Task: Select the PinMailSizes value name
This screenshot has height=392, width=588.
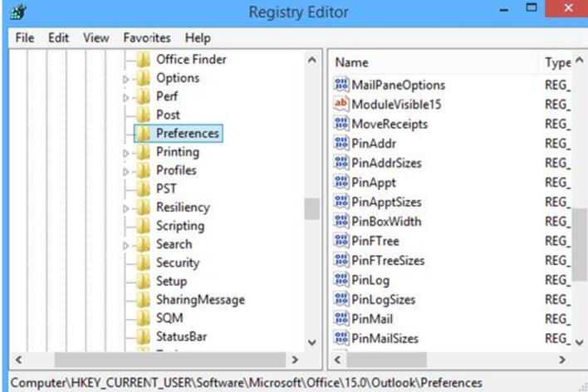Action: click(x=385, y=338)
